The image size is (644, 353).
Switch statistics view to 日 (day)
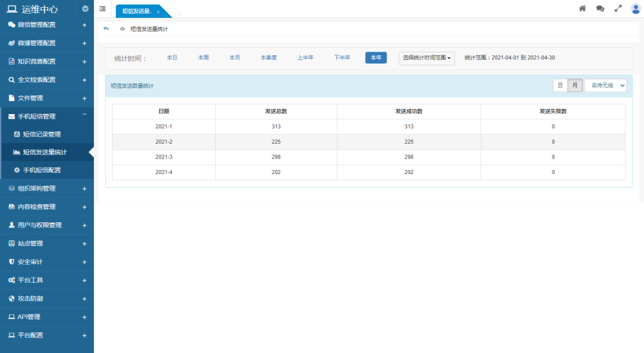tap(560, 85)
